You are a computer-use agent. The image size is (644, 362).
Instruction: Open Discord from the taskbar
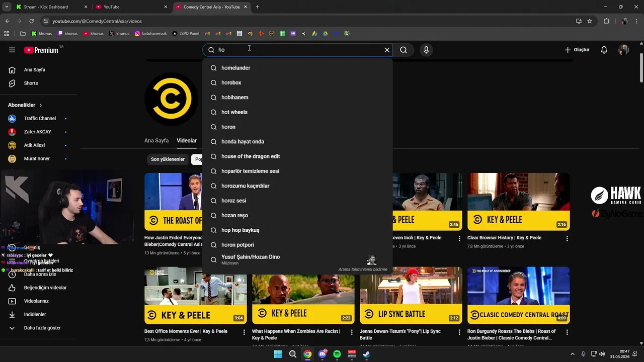(x=323, y=354)
